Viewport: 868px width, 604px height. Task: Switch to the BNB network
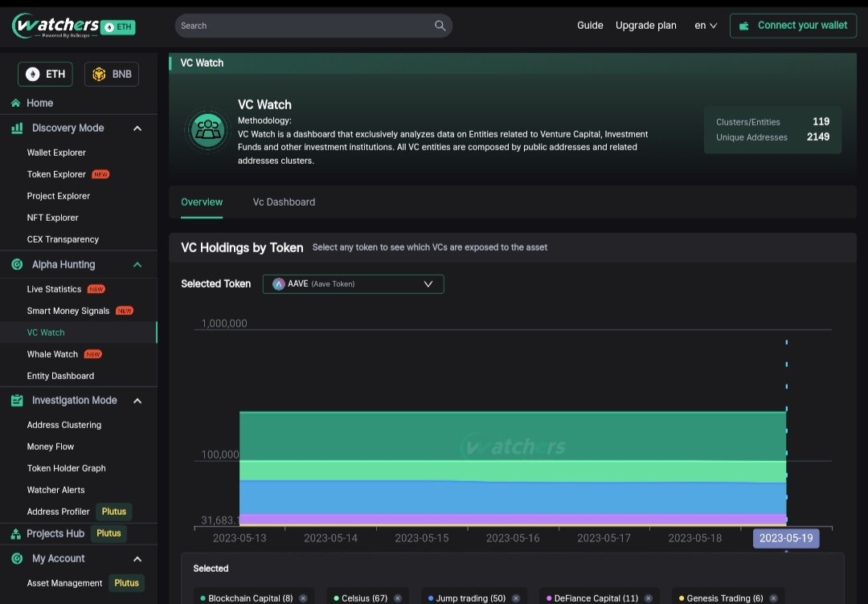click(x=111, y=74)
